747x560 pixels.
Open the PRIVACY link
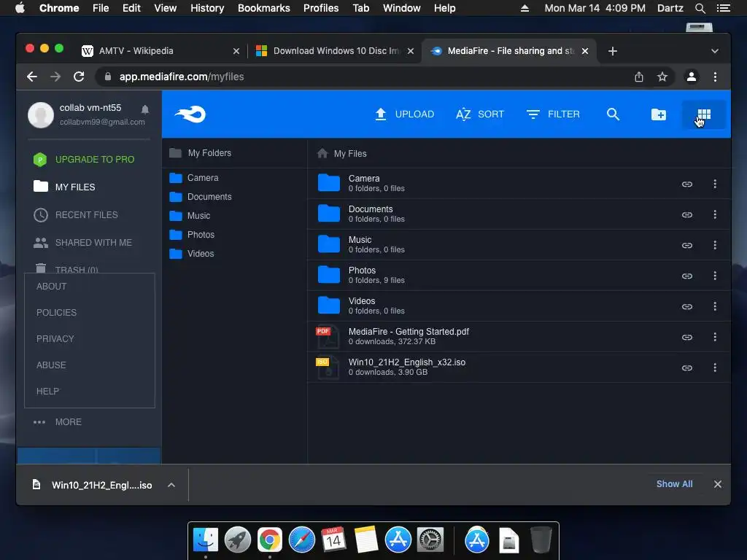pos(55,338)
